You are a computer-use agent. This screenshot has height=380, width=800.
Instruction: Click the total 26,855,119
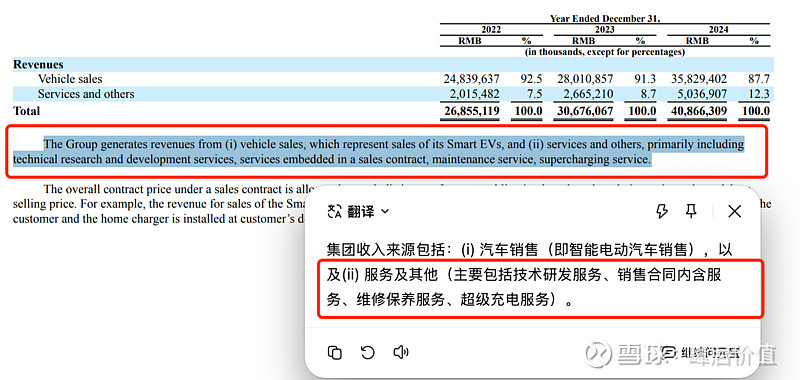[472, 111]
